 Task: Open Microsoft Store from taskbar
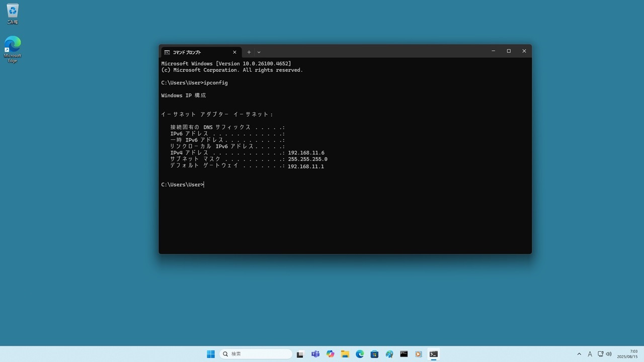[374, 354]
